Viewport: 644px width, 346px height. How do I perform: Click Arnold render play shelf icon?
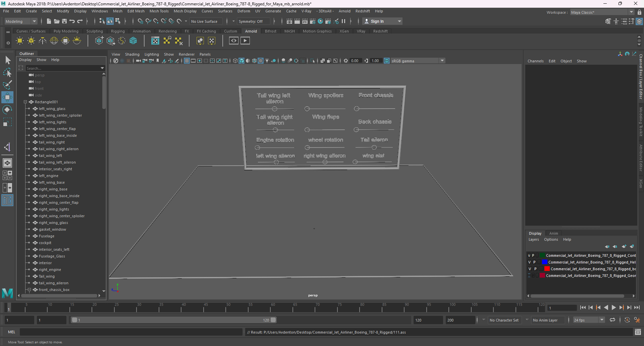[245, 41]
